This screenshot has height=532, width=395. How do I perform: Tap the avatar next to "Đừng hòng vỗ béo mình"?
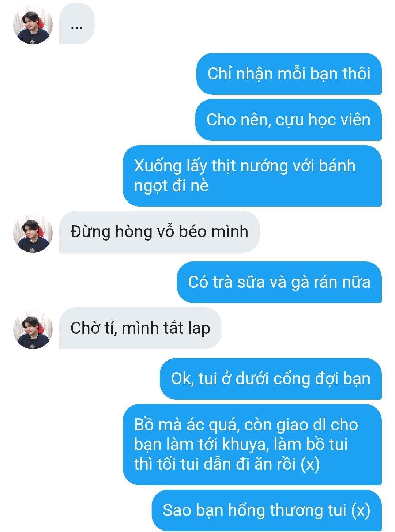(x=33, y=233)
